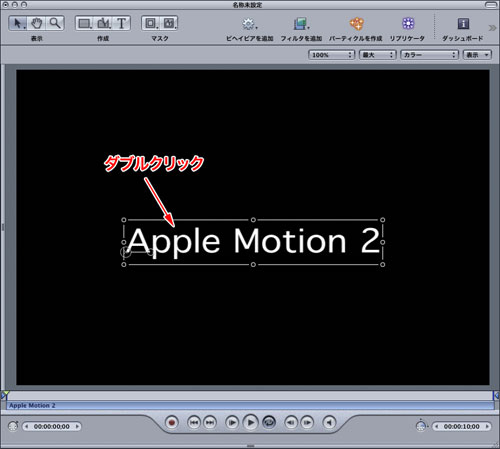Go to start of project
This screenshot has height=449, width=500.
(x=194, y=423)
